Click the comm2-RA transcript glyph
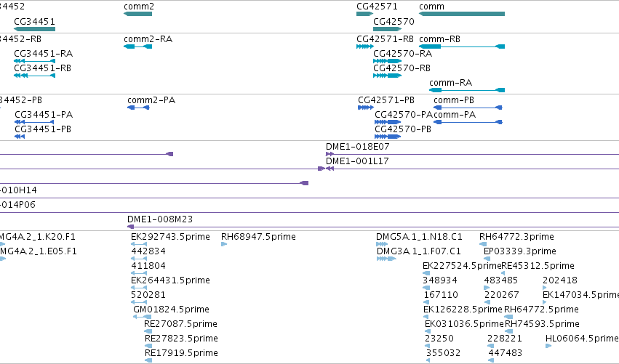619x364 pixels. coord(137,46)
